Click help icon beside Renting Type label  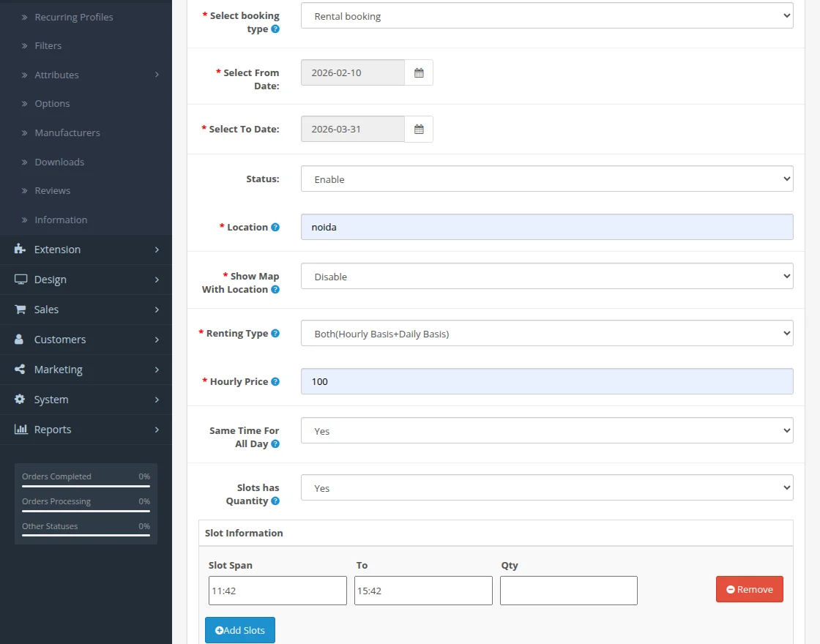(275, 333)
